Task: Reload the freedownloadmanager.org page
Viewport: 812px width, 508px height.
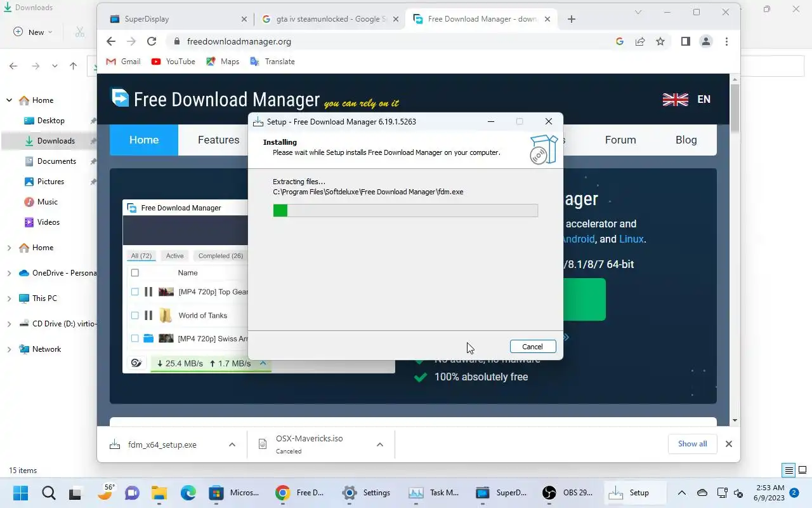Action: [152, 41]
